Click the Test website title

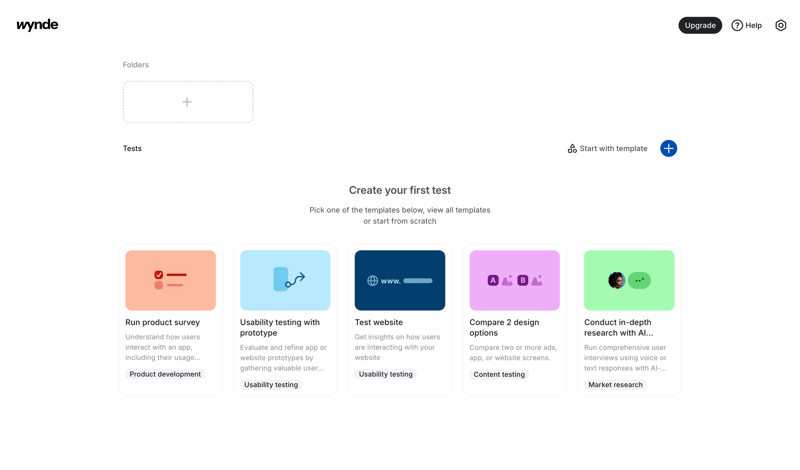point(379,323)
